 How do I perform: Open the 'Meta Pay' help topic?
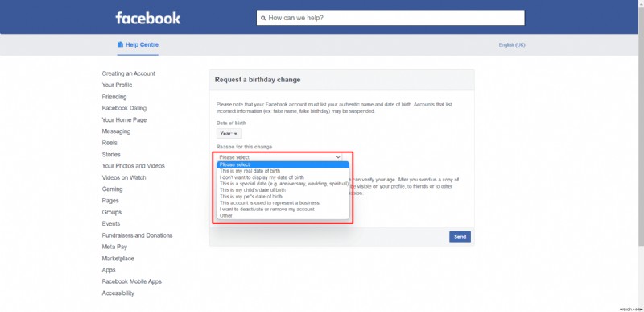click(x=114, y=247)
